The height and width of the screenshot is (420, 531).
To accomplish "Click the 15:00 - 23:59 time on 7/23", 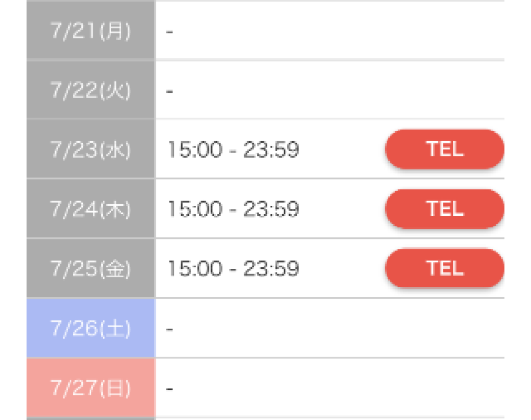I will (233, 150).
